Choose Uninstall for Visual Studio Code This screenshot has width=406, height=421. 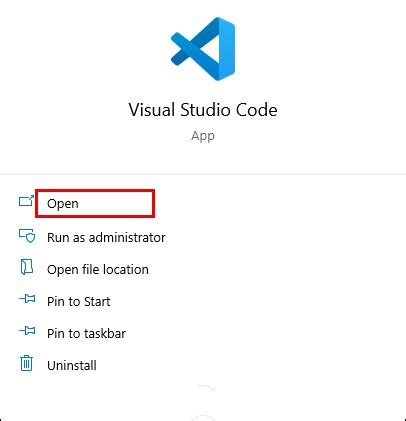72,365
